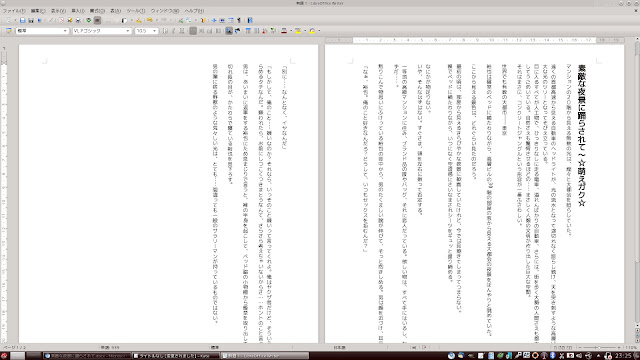Screen dimensions: 640x360
Task: Paste clipboard contents with Paste icon
Action: click(124, 20)
